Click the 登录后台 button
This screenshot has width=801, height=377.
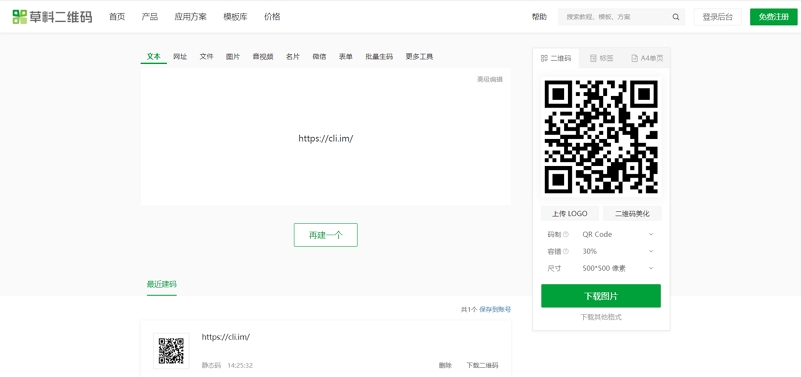point(718,17)
